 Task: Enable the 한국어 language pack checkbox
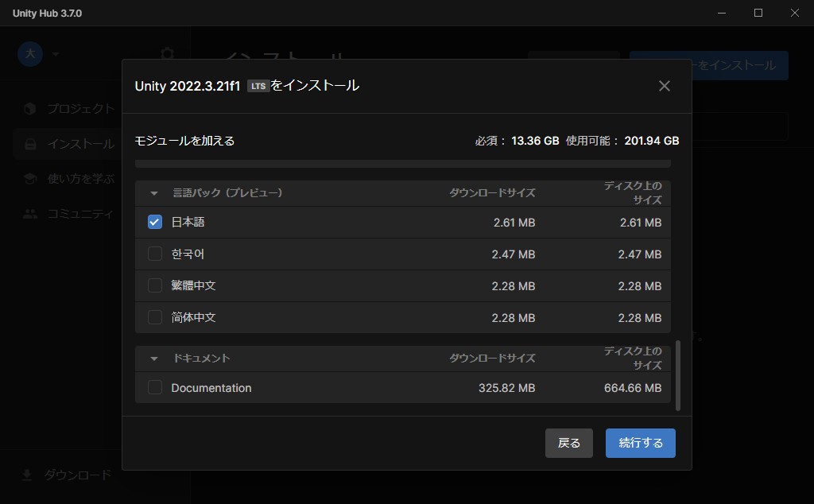click(155, 254)
